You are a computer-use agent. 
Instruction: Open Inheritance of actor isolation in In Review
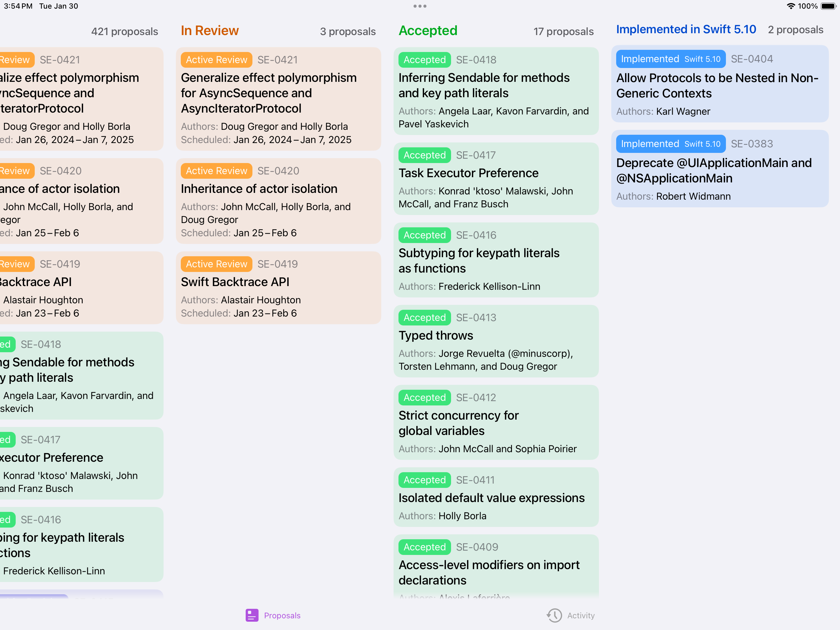pyautogui.click(x=278, y=201)
